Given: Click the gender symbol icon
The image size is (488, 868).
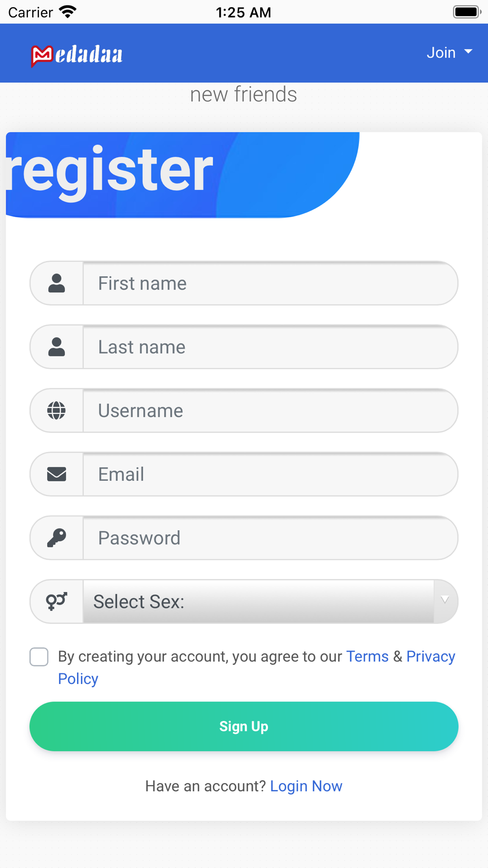Looking at the screenshot, I should click(x=57, y=601).
